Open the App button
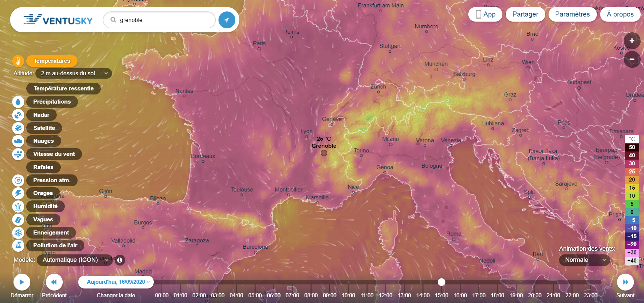The width and height of the screenshot is (644, 303). point(486,14)
